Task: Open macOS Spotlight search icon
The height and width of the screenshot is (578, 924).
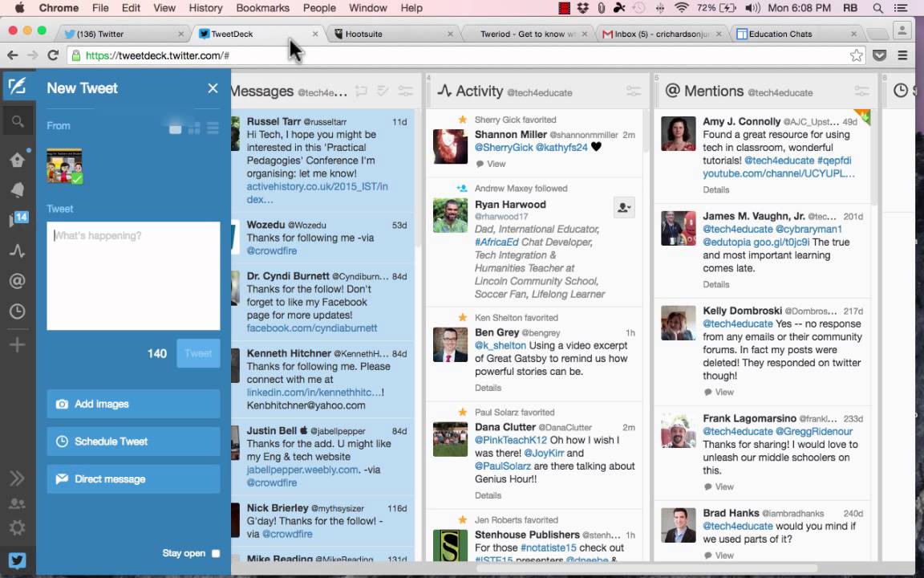Action: tap(878, 8)
